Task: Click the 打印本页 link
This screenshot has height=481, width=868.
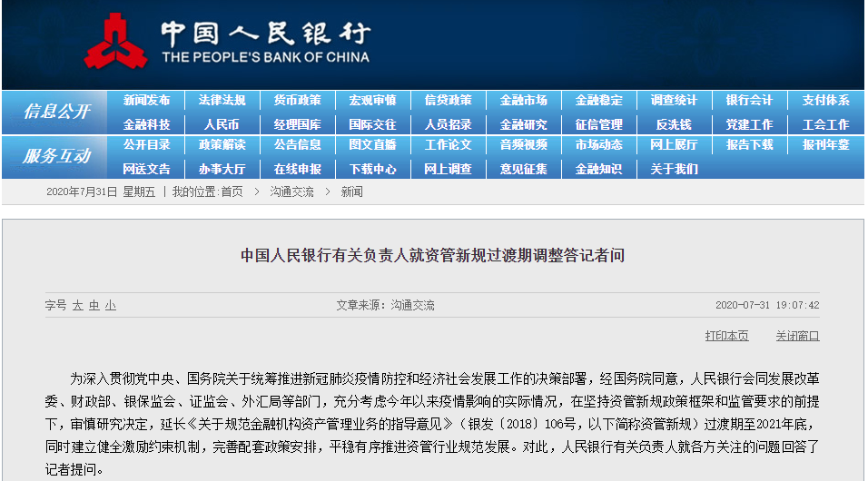Action: point(726,336)
